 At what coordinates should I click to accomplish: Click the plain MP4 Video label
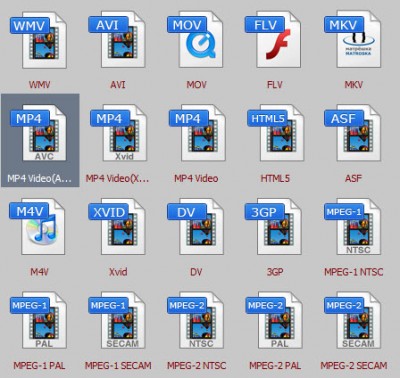tap(196, 178)
